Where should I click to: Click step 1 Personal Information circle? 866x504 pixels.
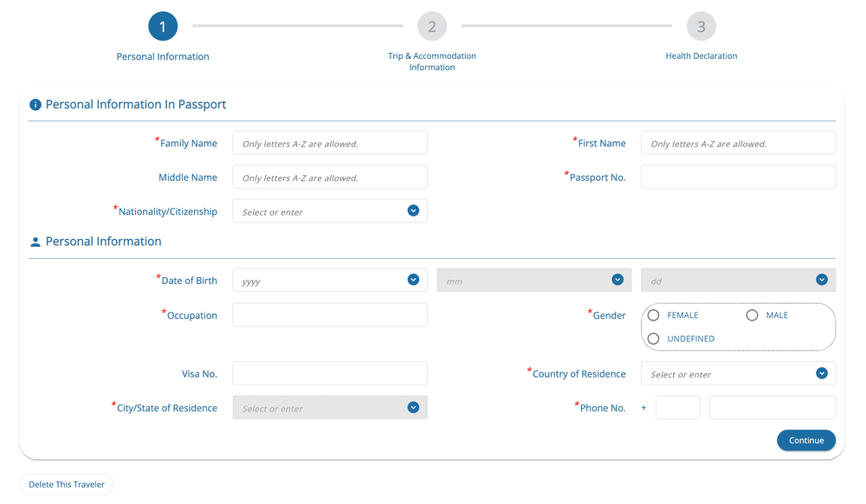click(163, 26)
